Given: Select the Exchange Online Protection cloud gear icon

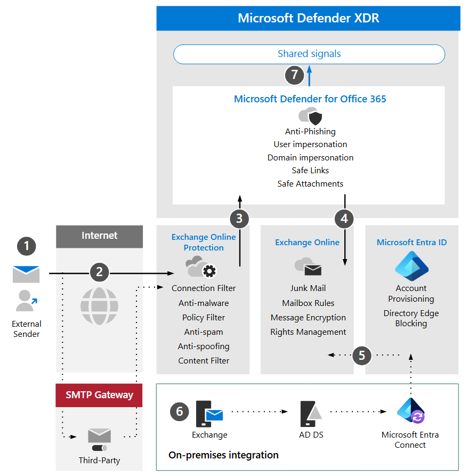Looking at the screenshot, I should [201, 267].
